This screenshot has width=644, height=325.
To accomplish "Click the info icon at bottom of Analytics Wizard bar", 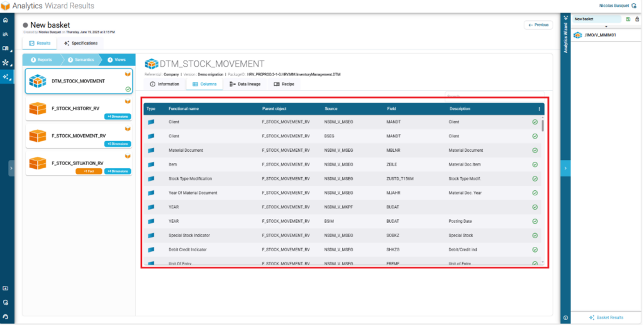I will (x=565, y=317).
